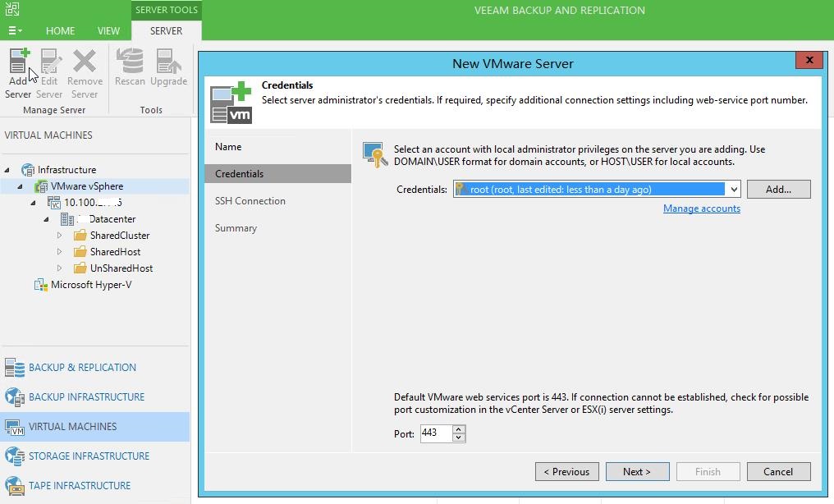Close the New VMware Server dialog
Image resolution: width=834 pixels, height=504 pixels.
809,60
